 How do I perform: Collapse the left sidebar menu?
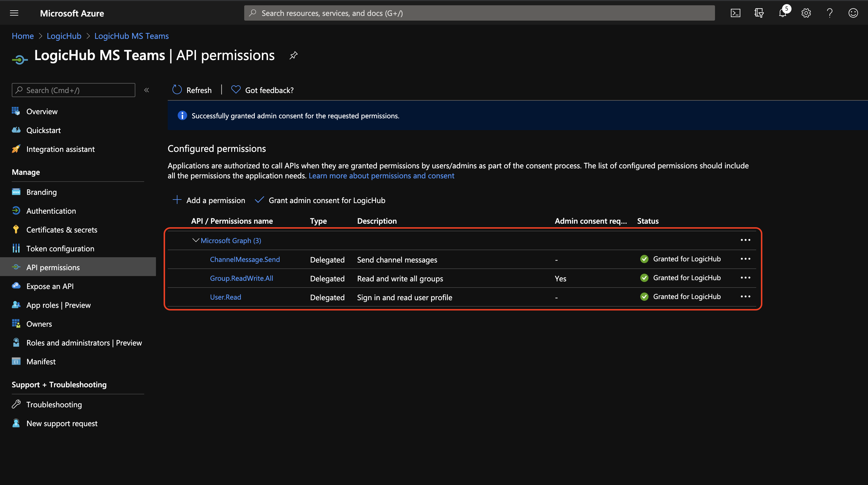tap(147, 90)
